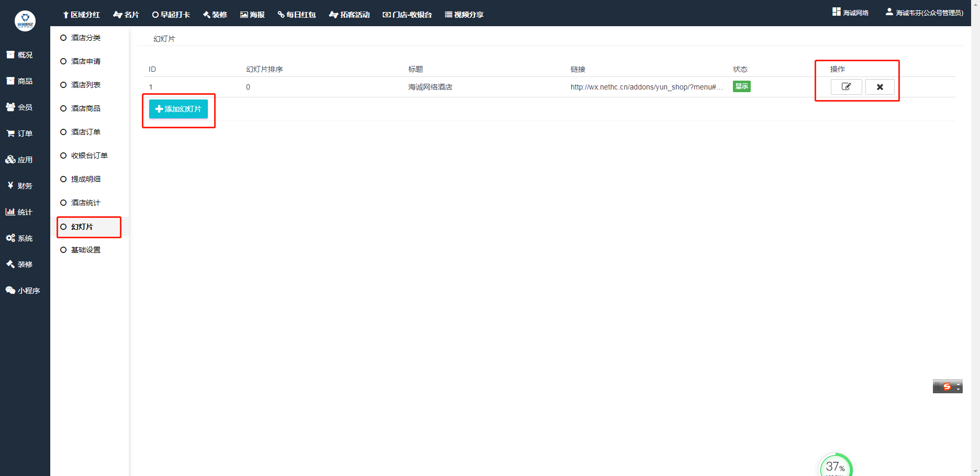This screenshot has width=980, height=476.
Task: Click the 37% floating progress ball
Action: point(836,466)
